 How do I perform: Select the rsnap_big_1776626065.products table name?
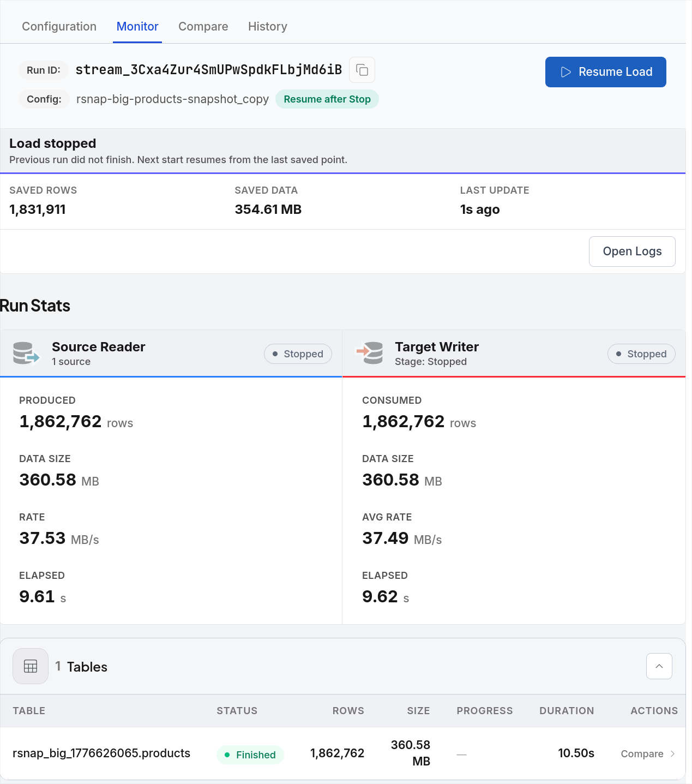pyautogui.click(x=101, y=753)
